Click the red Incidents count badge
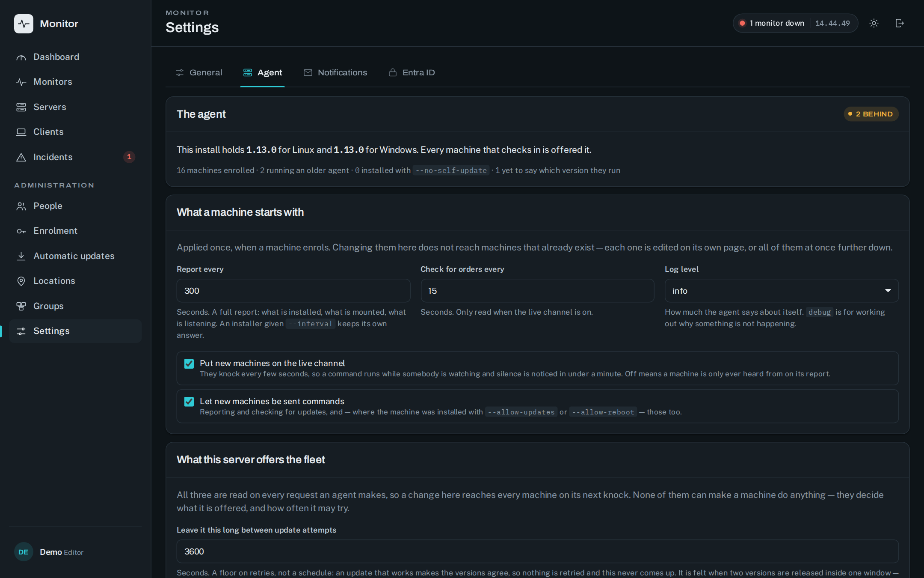This screenshot has height=578, width=924. (x=129, y=157)
